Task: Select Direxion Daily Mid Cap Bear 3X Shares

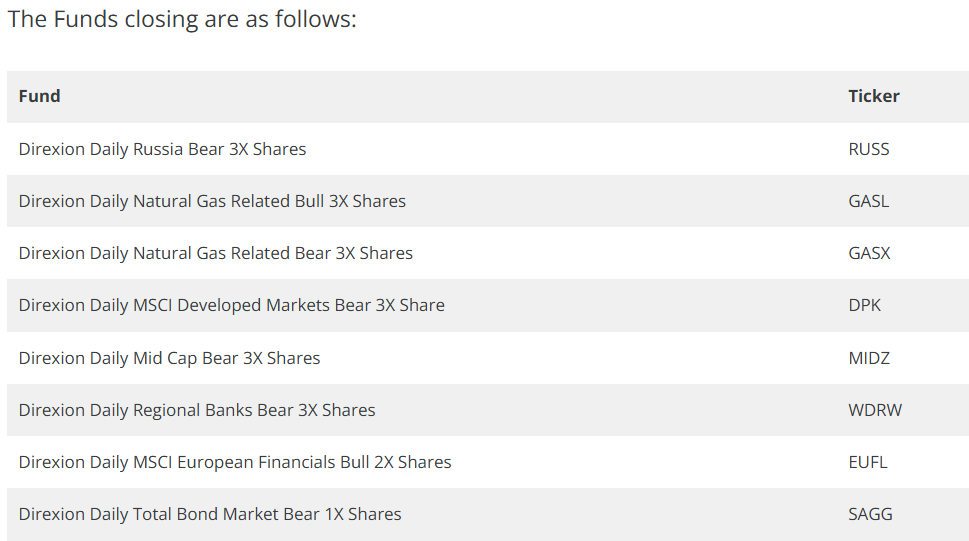Action: 169,358
